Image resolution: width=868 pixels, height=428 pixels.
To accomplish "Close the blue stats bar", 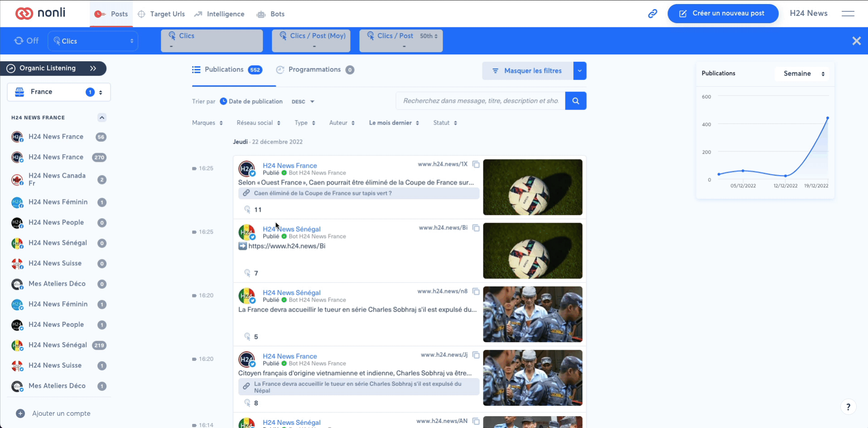I will click(856, 41).
